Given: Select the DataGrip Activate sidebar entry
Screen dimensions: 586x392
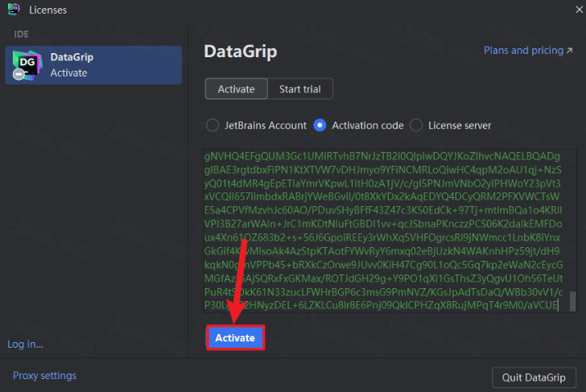Looking at the screenshot, I should 93,65.
